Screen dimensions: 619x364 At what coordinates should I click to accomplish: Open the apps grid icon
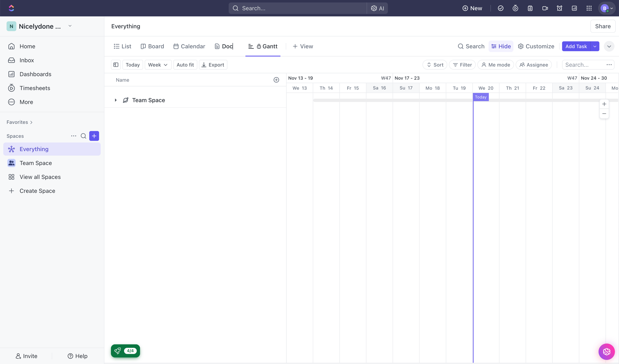[589, 8]
